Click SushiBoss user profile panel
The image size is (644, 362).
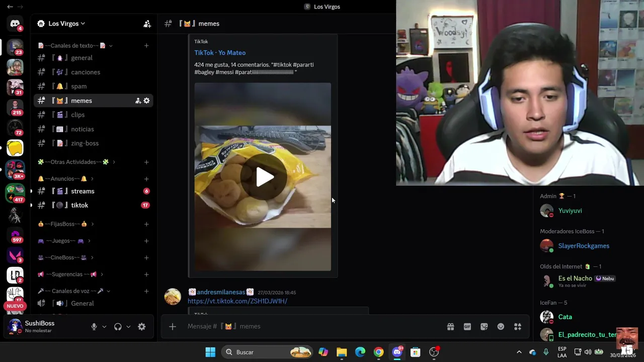(45, 327)
